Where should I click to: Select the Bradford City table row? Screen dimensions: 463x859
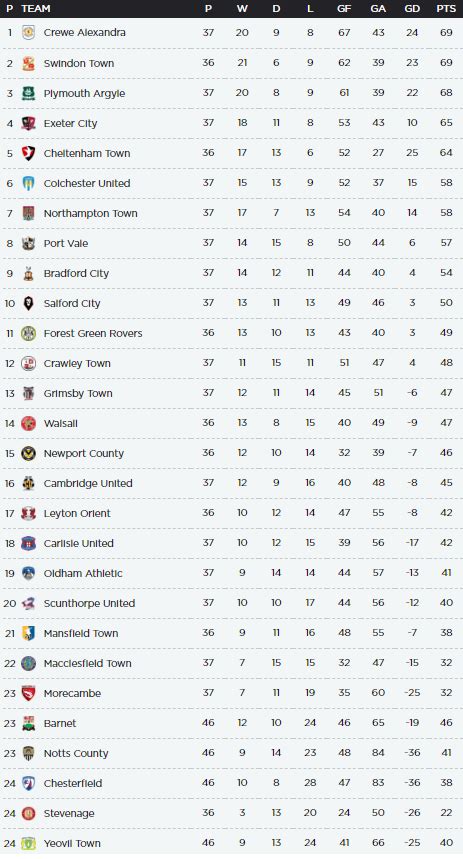(x=231, y=273)
